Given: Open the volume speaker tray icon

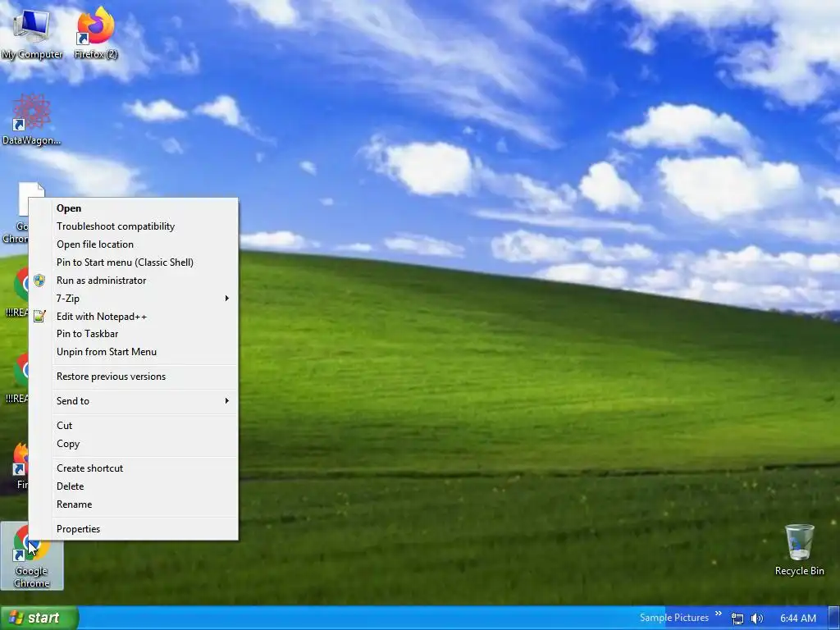Looking at the screenshot, I should [756, 619].
